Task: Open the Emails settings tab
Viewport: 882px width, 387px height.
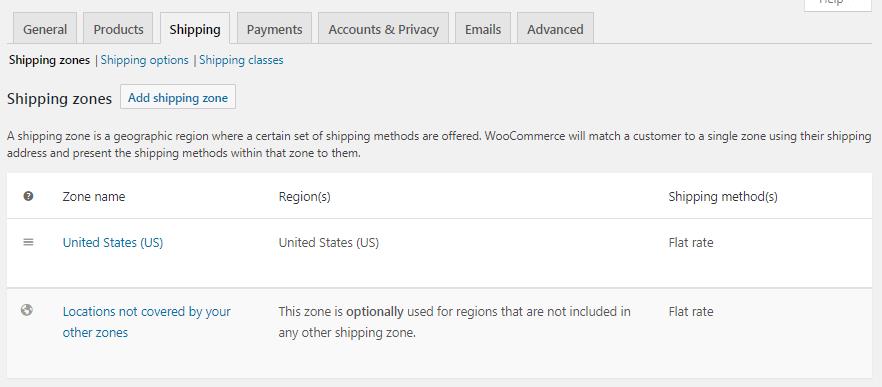Action: pos(483,29)
